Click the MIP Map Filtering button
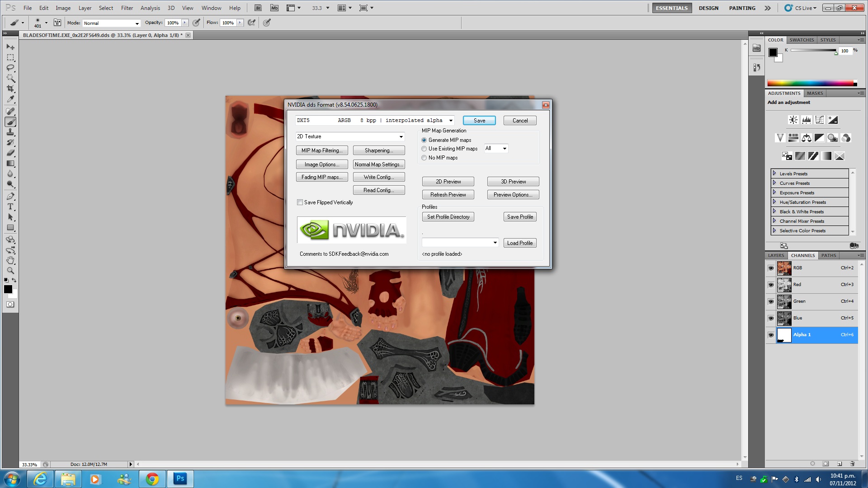Viewport: 868px width, 488px height. pos(322,150)
